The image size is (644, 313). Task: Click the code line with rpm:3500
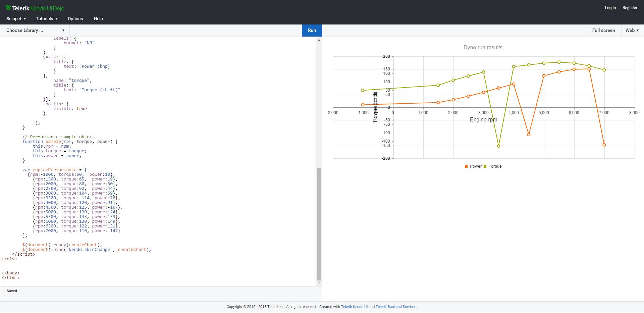coord(76,198)
